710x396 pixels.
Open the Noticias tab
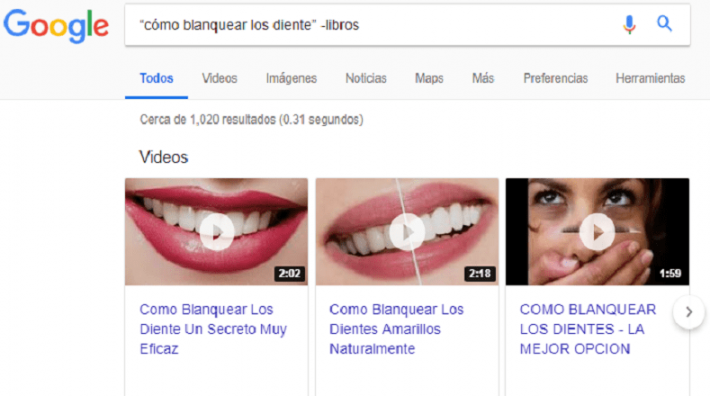366,78
